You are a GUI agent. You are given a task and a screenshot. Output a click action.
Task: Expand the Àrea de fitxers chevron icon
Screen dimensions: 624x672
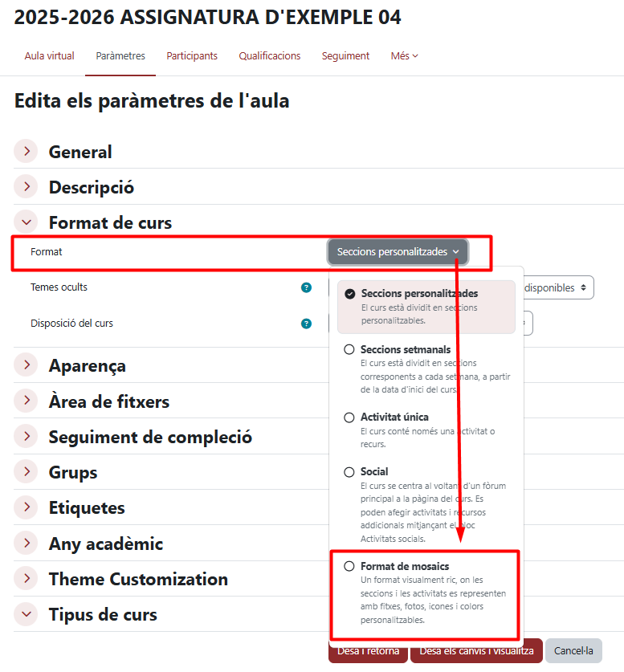(27, 401)
